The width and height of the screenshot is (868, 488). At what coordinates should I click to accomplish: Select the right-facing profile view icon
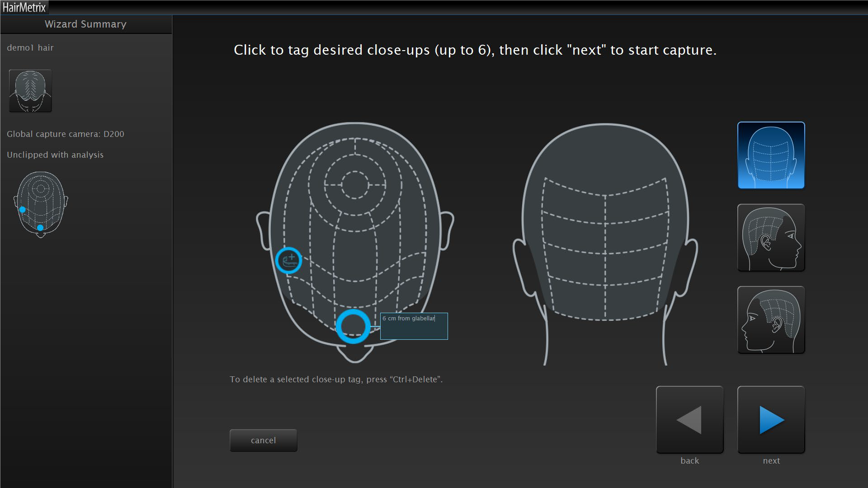click(x=771, y=238)
